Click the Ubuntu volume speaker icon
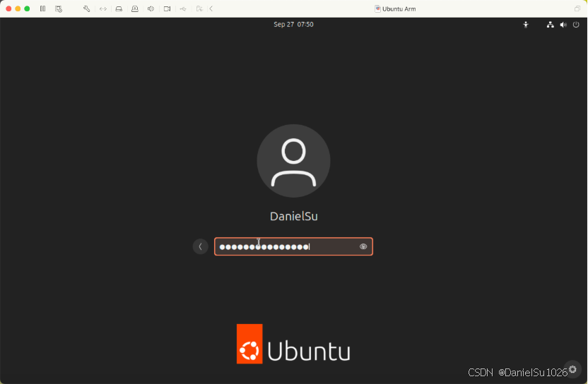 coord(563,25)
